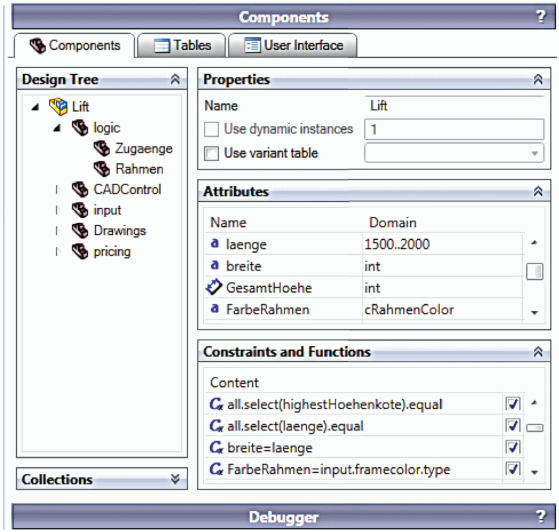Click the Attributes list scrollbar thumb
Viewport: 559px width, 532px height.
coord(534,271)
